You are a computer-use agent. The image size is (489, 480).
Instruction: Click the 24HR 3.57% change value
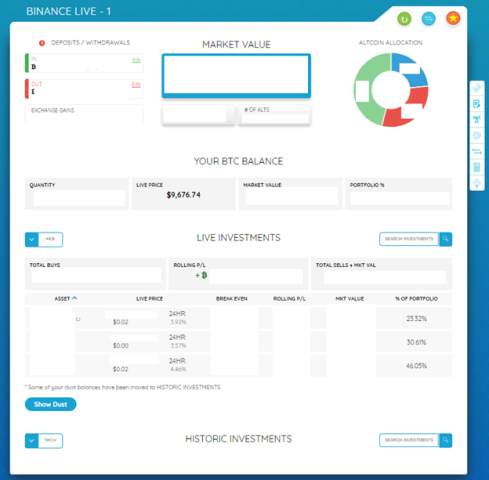(x=178, y=346)
